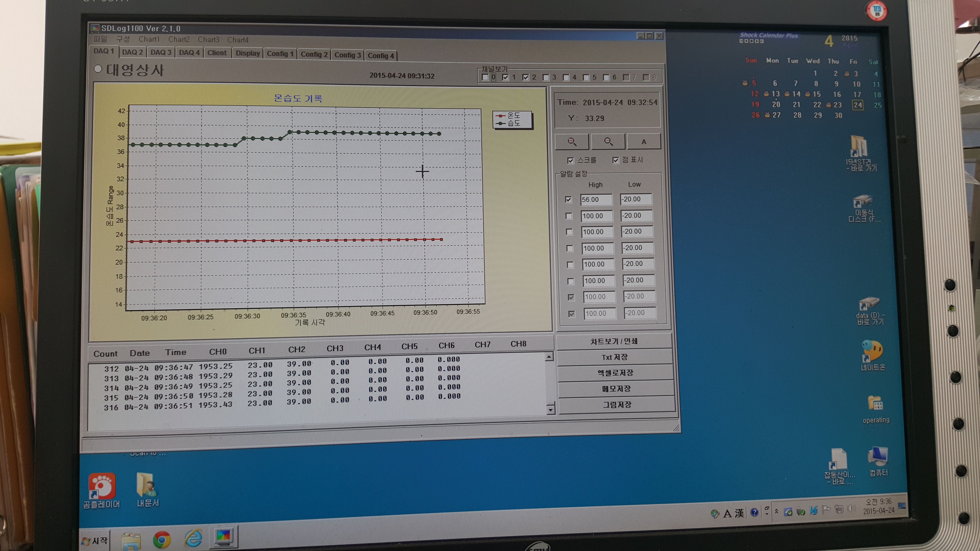980x551 pixels.
Task: Select April 24 in Shock Calendar
Action: (x=857, y=105)
